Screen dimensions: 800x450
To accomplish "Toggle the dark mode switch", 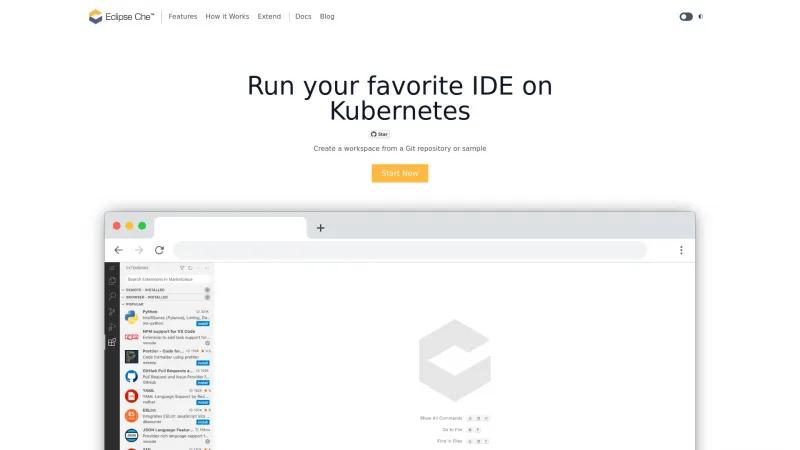I will (686, 16).
